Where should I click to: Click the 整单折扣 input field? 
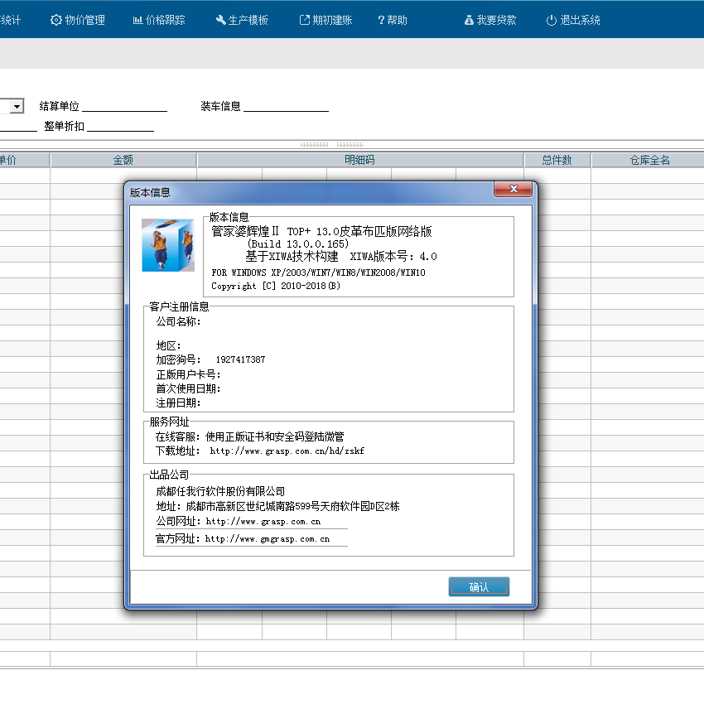tap(120, 126)
